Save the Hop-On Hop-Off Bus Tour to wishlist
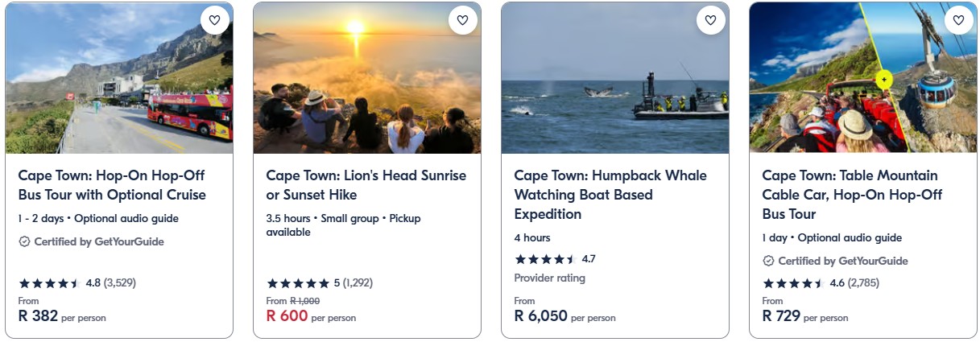Screen dimensions: 980x342 click(x=214, y=20)
